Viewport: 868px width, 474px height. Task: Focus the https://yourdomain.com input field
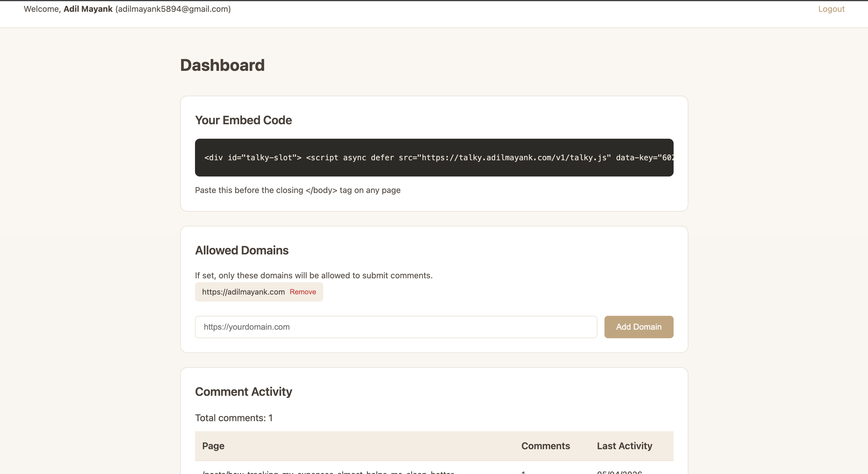point(396,327)
